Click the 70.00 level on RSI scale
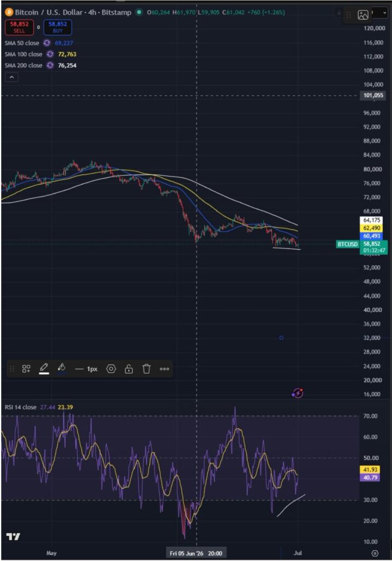This screenshot has height=561, width=392. (371, 416)
